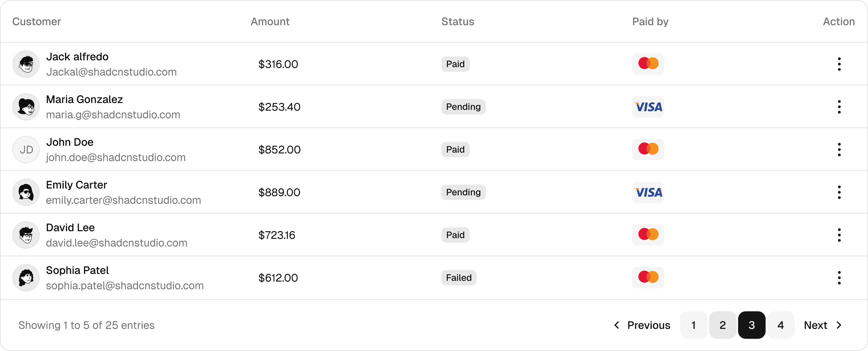Click John Doe's JD initials avatar

[26, 149]
